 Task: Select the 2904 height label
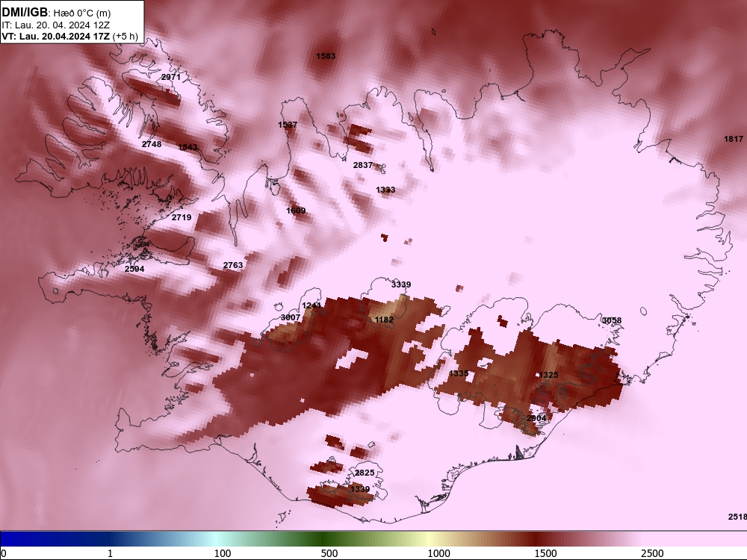[x=536, y=419]
